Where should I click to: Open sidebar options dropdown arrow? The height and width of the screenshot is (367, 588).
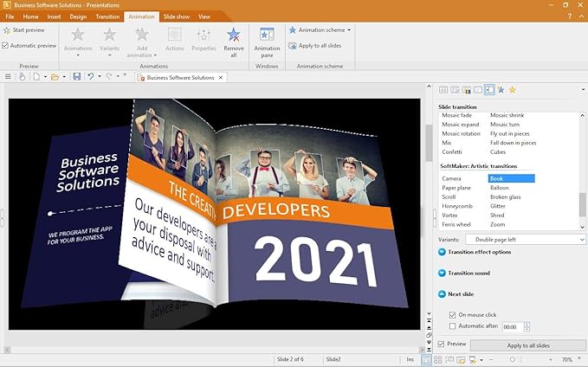pos(583,90)
